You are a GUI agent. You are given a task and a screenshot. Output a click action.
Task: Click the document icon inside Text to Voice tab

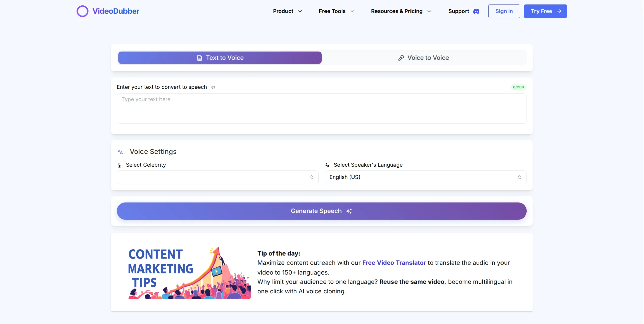tap(199, 58)
